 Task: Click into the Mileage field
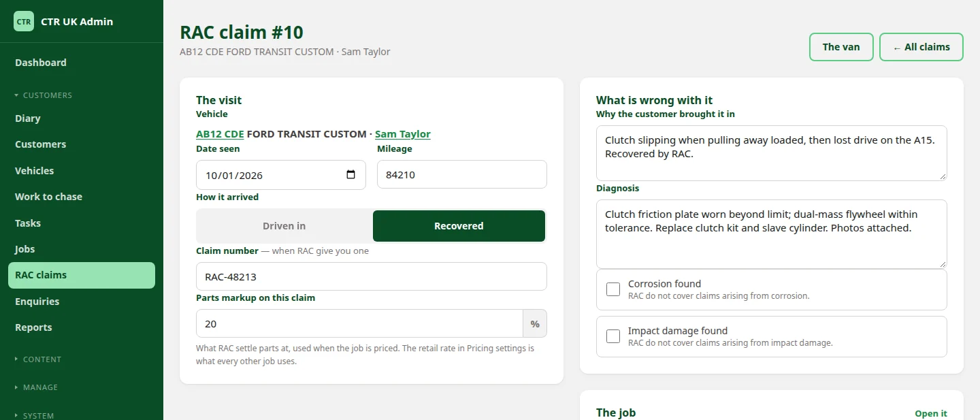click(462, 174)
